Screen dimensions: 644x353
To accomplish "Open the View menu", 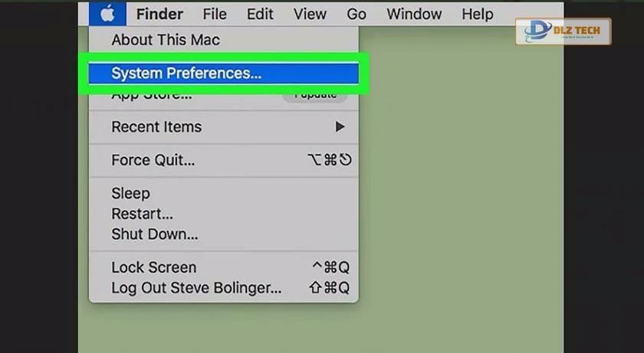I will coord(310,14).
